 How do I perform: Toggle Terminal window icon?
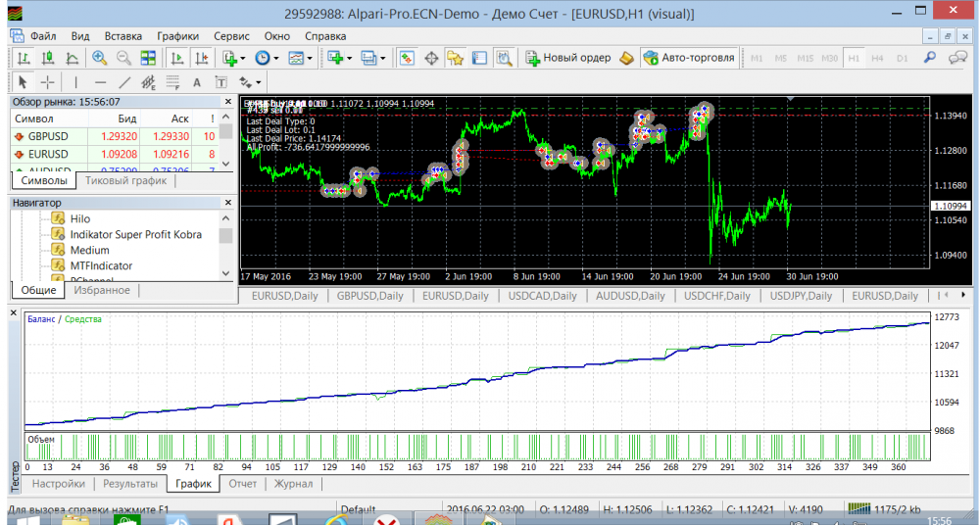click(x=479, y=58)
